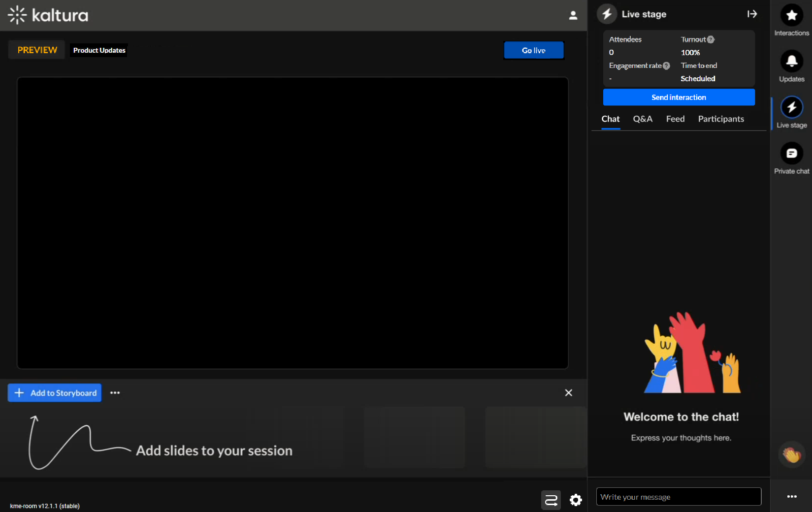The width and height of the screenshot is (812, 512).
Task: Click the Product Updates session title
Action: click(x=99, y=50)
